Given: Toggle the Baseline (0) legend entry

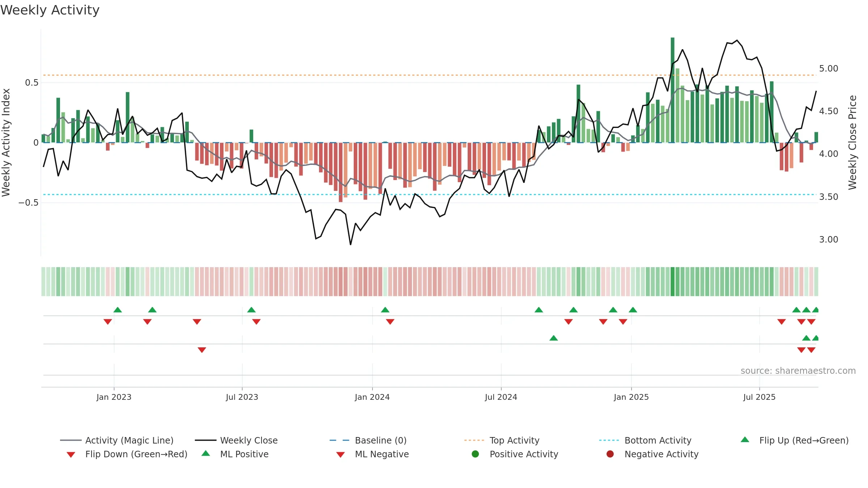Looking at the screenshot, I should tap(368, 440).
